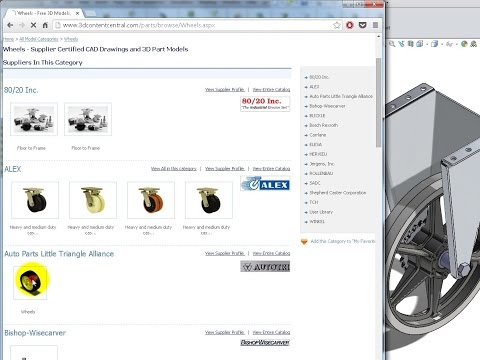Add this Category to My Favorites
The image size is (480, 360).
[x=343, y=241]
